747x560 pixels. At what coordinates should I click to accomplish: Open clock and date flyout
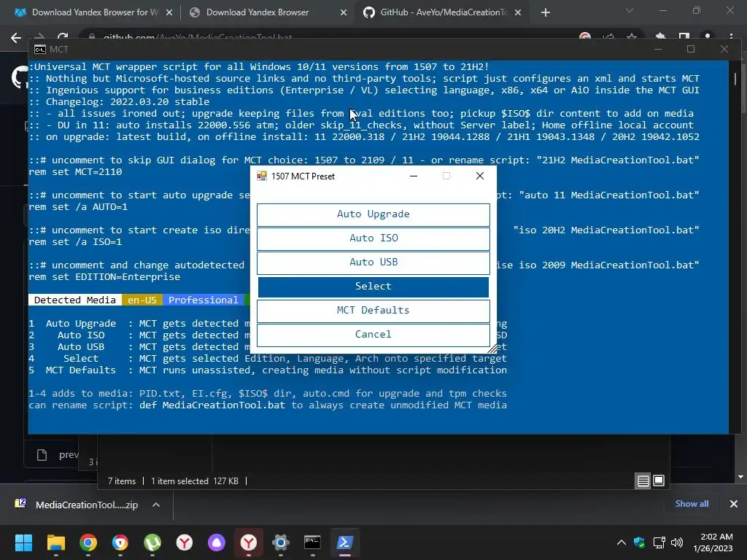click(x=713, y=542)
